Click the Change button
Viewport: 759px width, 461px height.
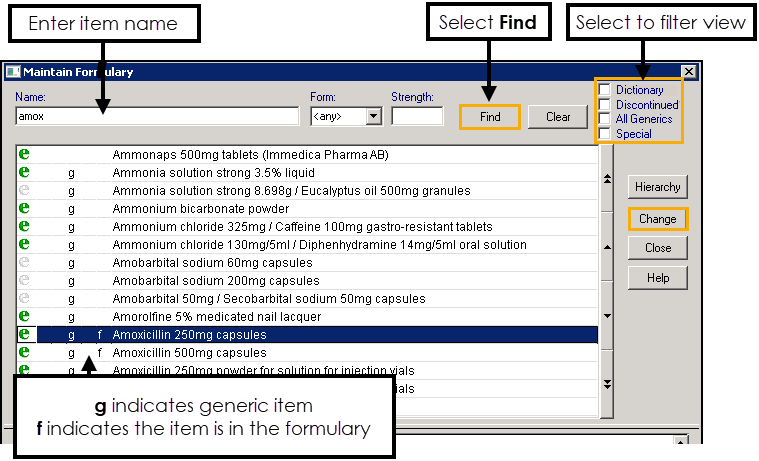tap(657, 219)
